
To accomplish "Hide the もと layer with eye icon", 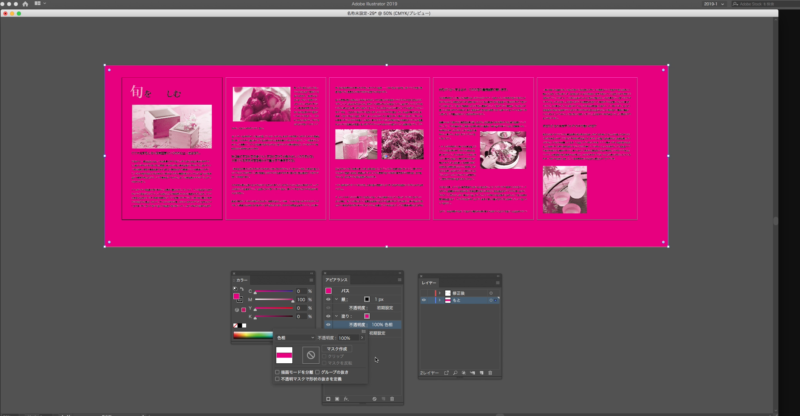I will (423, 300).
